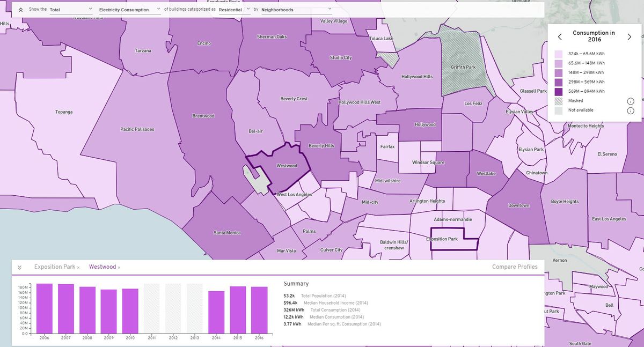This screenshot has width=644, height=347.
Task: Close the Westwood profile tab
Action: [120, 267]
